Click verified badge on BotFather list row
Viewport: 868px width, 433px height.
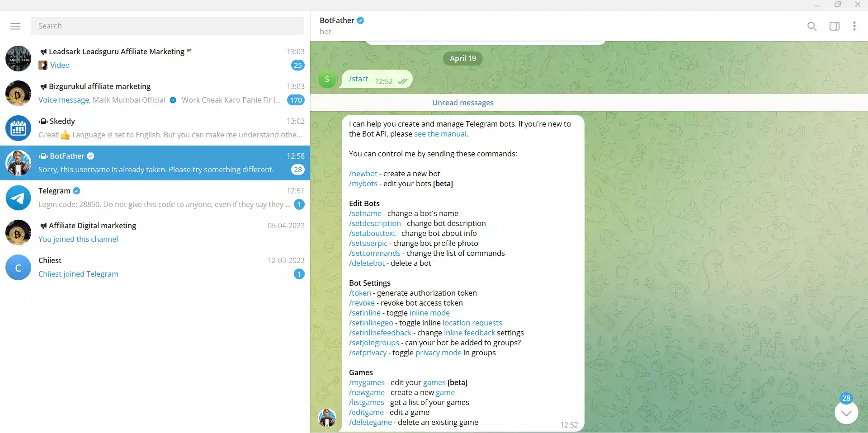coord(90,156)
